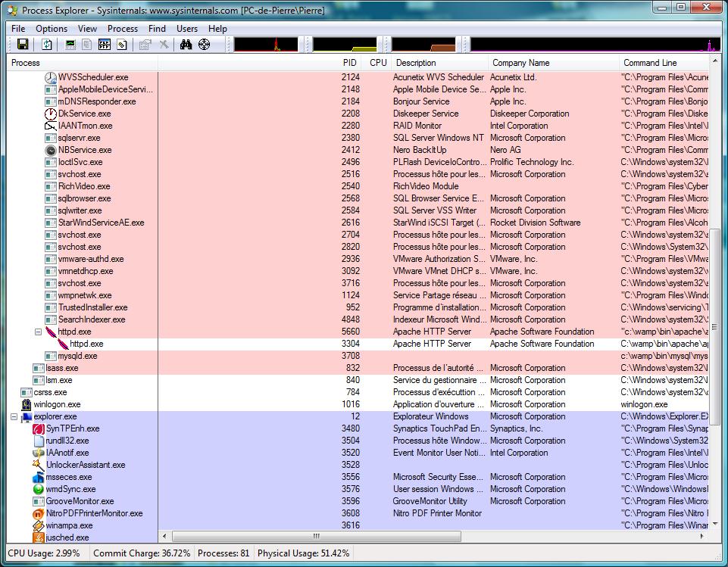Screen dimensions: 728x567
Task: Click the DkService.exe clock icon
Action: point(51,114)
